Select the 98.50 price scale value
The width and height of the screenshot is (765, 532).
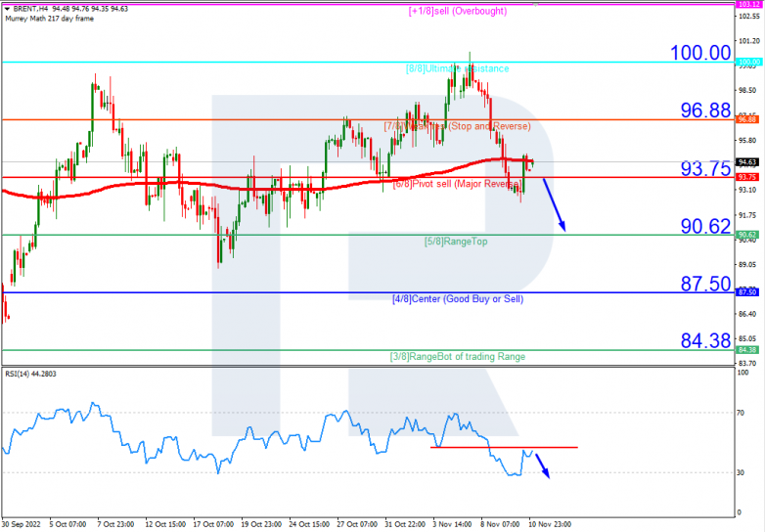[x=748, y=91]
